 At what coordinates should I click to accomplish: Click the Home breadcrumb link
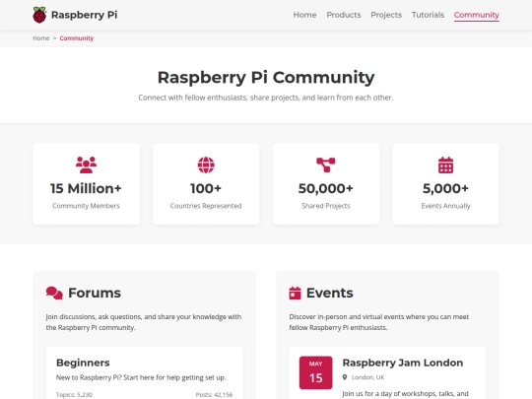pyautogui.click(x=41, y=38)
